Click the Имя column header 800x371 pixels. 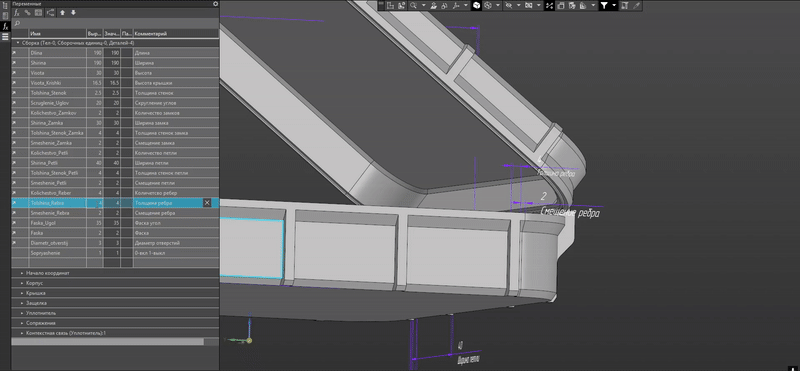58,34
